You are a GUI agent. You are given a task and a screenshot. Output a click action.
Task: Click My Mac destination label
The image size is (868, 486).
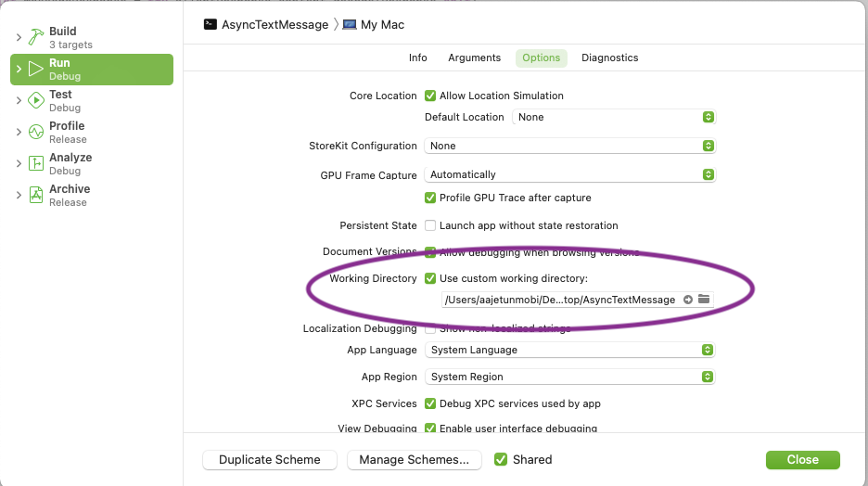382,25
